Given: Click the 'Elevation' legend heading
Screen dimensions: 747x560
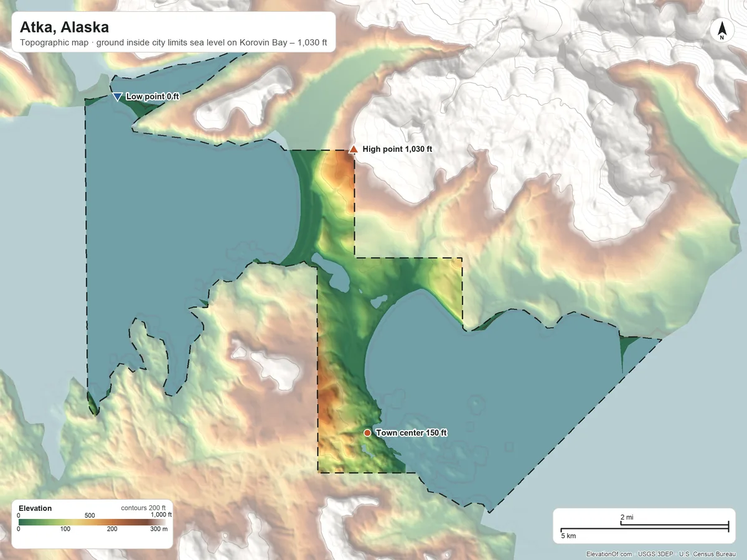Looking at the screenshot, I should click(35, 508).
